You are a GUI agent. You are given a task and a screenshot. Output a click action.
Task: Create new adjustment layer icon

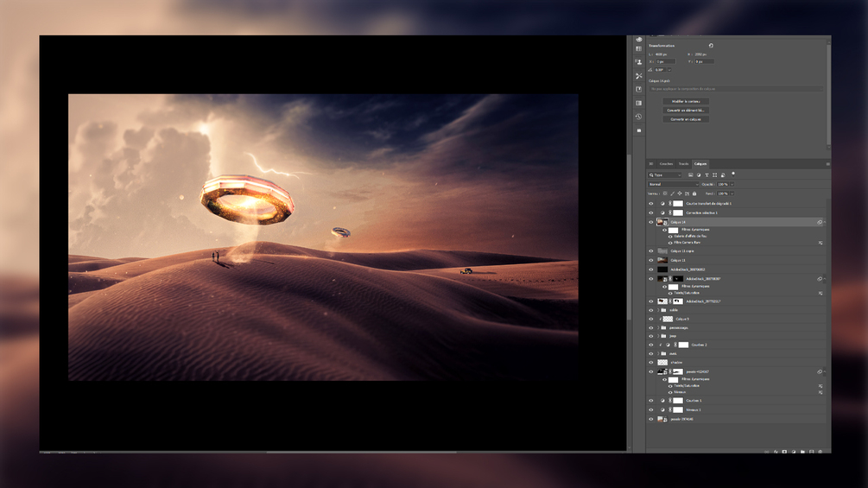(794, 452)
